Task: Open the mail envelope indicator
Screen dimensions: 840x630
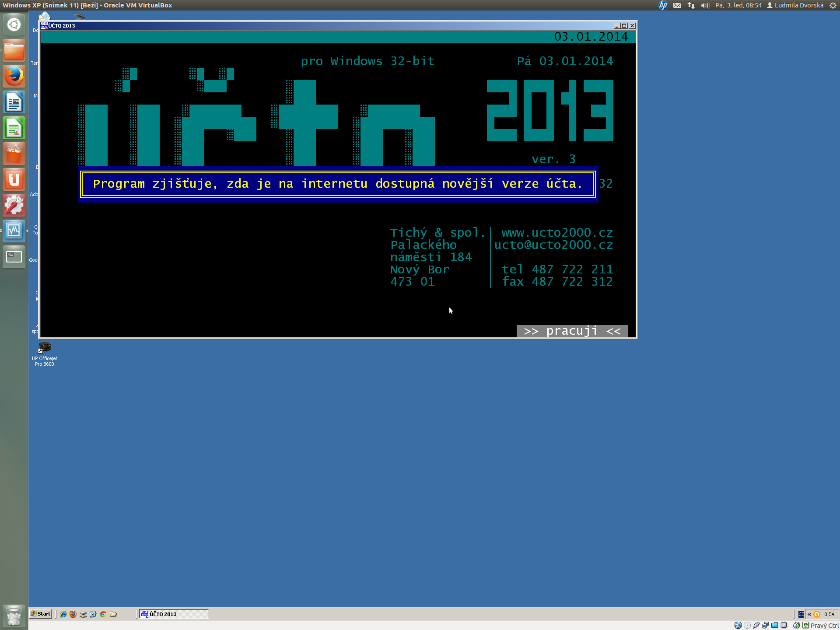Action: pos(677,5)
